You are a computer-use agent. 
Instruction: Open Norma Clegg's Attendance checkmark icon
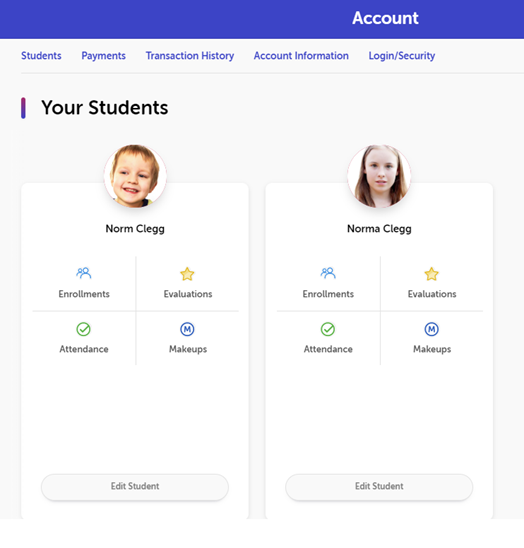pos(328,329)
